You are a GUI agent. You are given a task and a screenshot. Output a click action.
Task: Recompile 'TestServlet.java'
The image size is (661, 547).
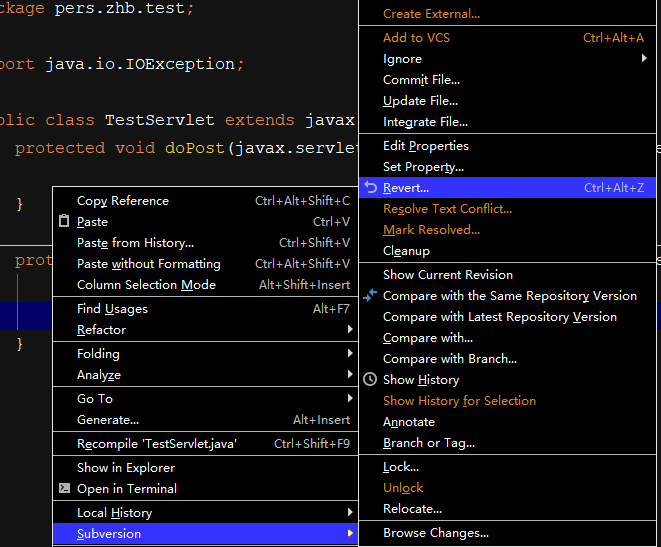tap(205, 444)
